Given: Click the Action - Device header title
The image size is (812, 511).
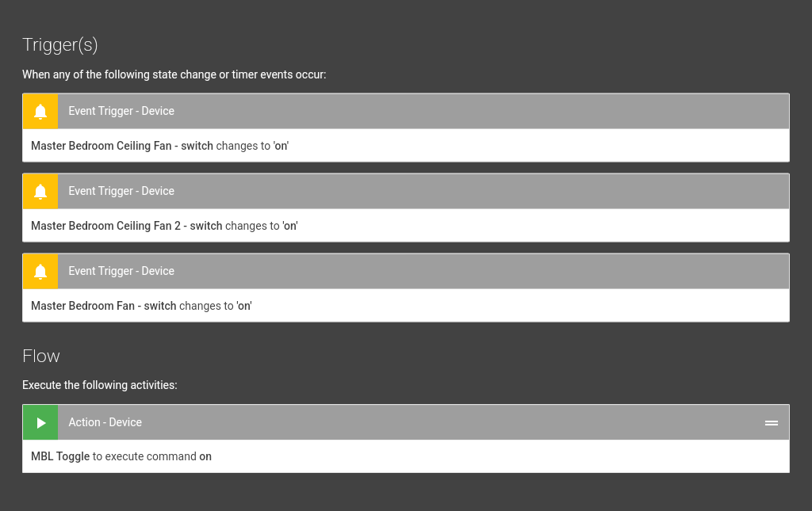Looking at the screenshot, I should [x=105, y=422].
